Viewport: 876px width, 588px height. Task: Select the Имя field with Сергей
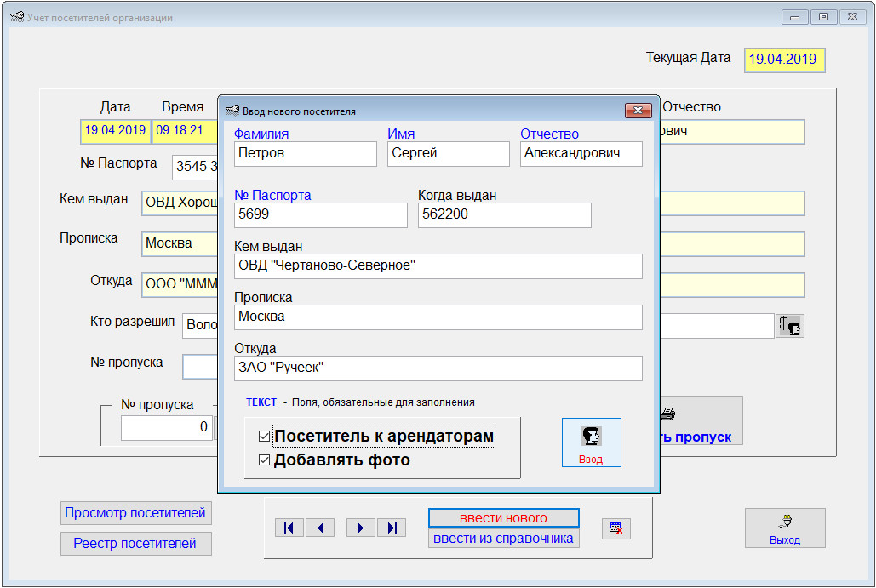[x=448, y=154]
